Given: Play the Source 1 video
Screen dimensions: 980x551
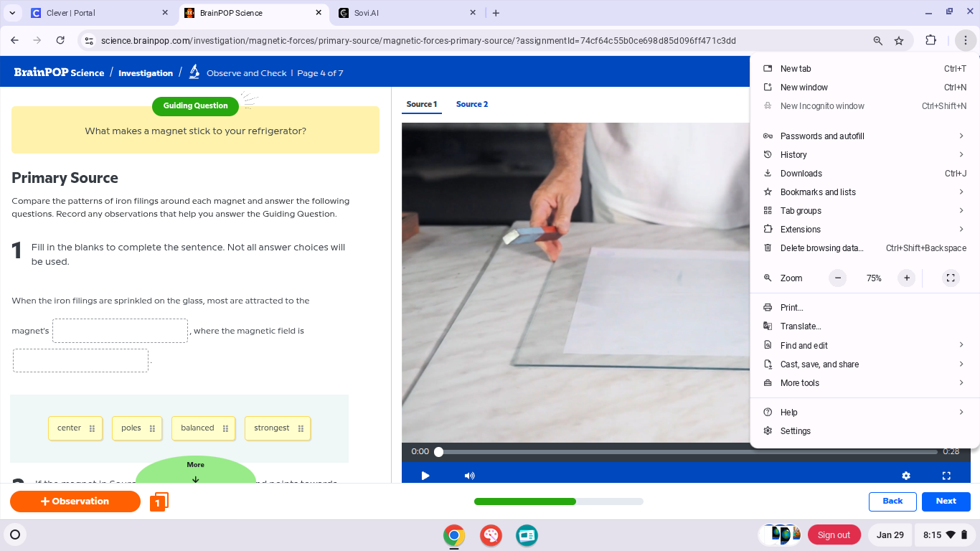Looking at the screenshot, I should pos(425,476).
